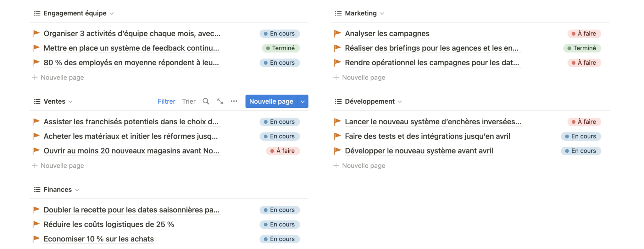Image resolution: width=644 pixels, height=249 pixels.
Task: Expand the Développement view chevron
Action: tap(400, 102)
